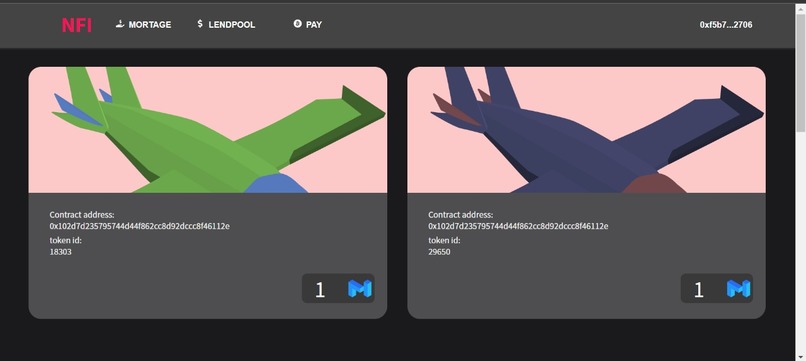Click 'token id:' label on token 29650 card
The height and width of the screenshot is (361, 806).
click(x=444, y=240)
